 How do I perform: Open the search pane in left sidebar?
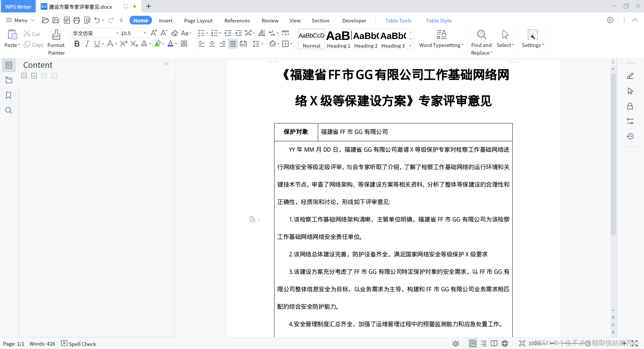click(x=9, y=110)
